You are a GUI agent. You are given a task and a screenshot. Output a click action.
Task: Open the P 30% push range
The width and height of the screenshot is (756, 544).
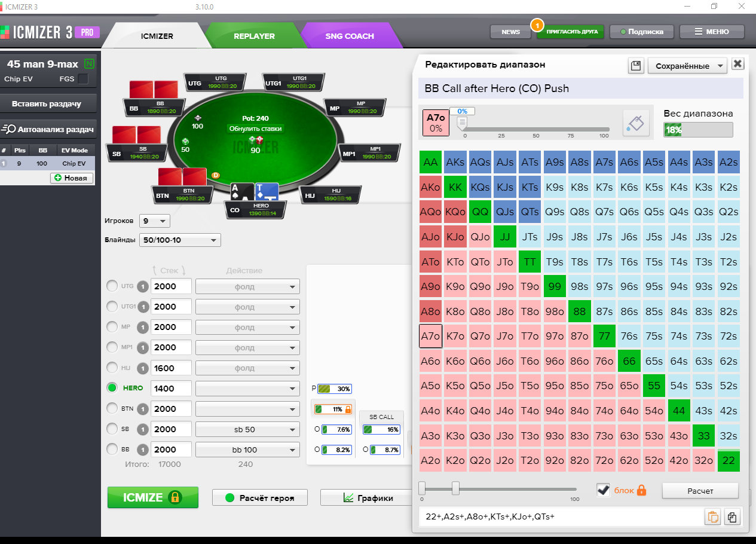[335, 389]
